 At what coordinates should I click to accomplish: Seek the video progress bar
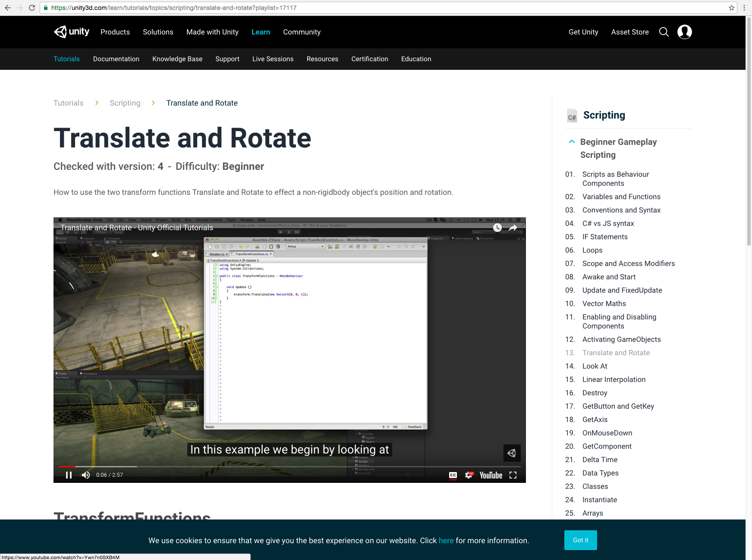pos(289,466)
